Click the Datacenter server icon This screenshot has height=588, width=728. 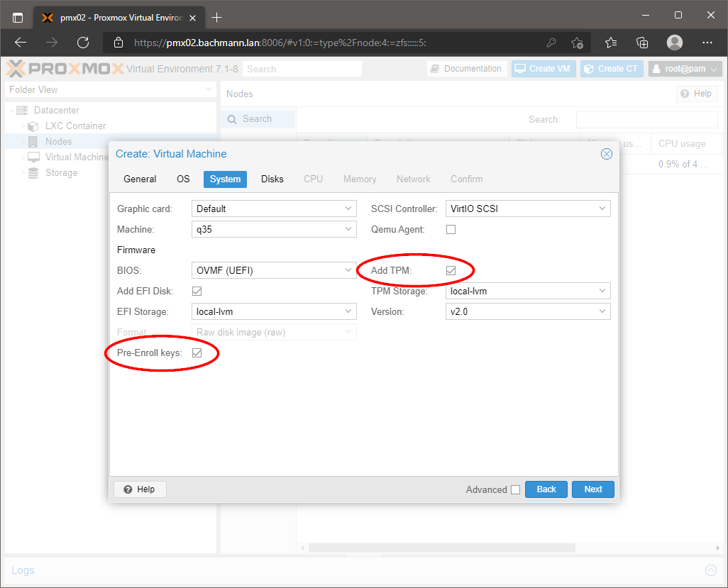pyautogui.click(x=22, y=111)
